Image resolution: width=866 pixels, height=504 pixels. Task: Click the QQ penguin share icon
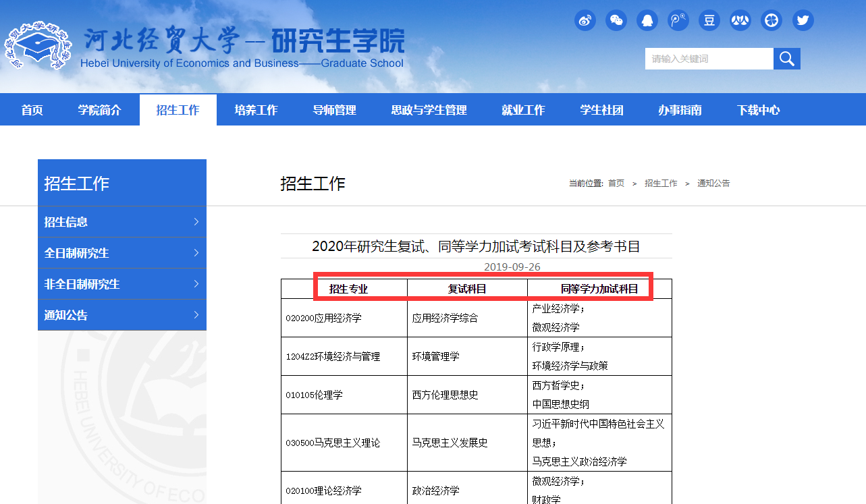point(647,20)
